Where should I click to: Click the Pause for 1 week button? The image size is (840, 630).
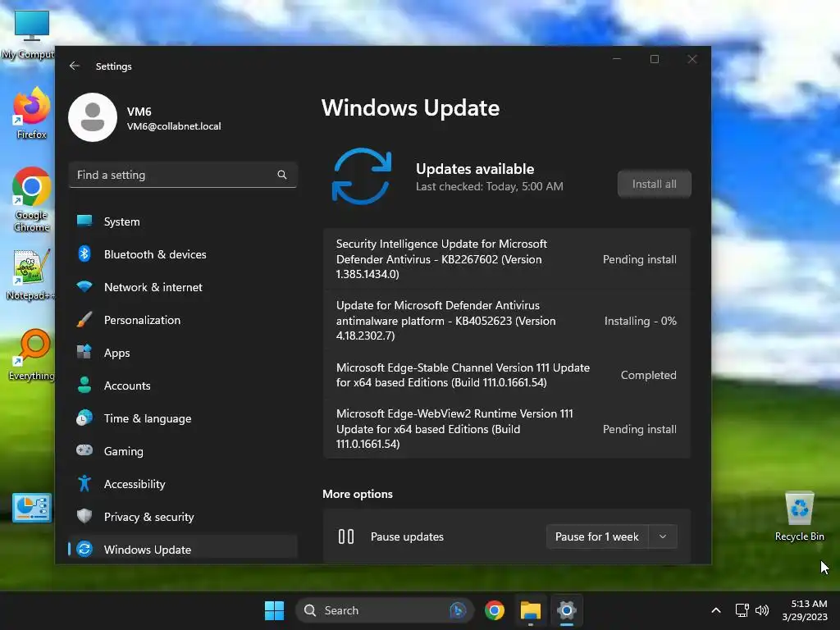click(x=597, y=536)
